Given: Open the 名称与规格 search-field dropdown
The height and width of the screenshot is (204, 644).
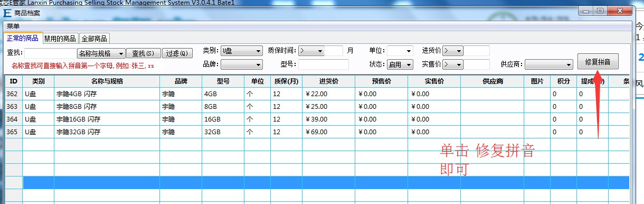Looking at the screenshot, I should pos(101,53).
